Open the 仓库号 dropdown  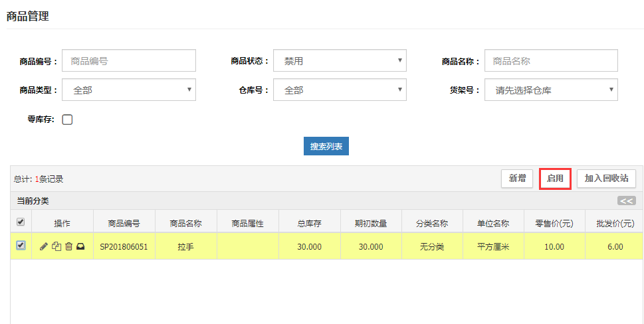click(340, 90)
